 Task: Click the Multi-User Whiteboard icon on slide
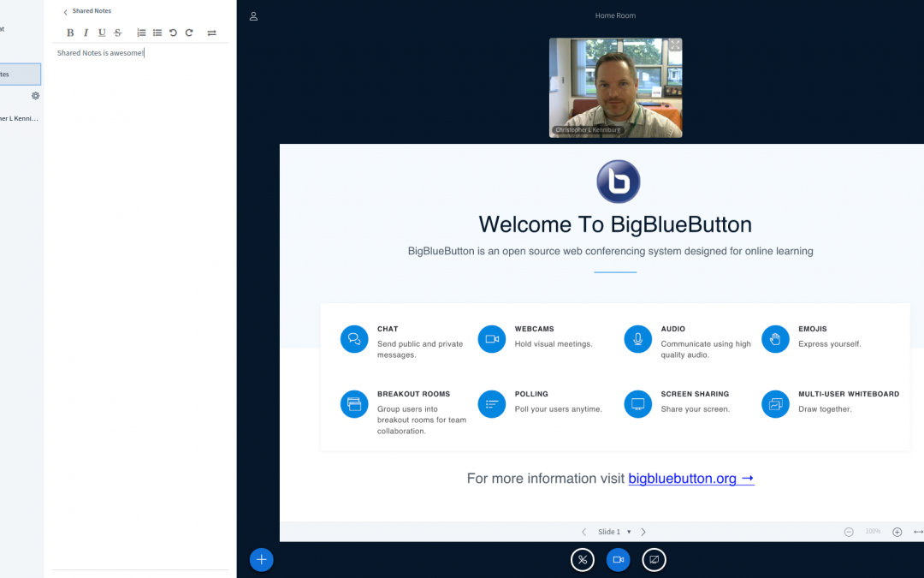[775, 404]
